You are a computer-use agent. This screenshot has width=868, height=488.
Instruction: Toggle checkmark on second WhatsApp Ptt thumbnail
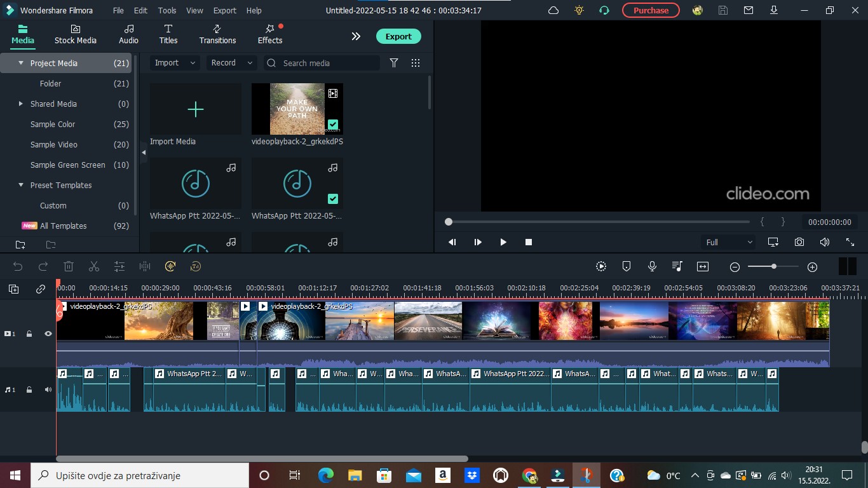(x=333, y=199)
